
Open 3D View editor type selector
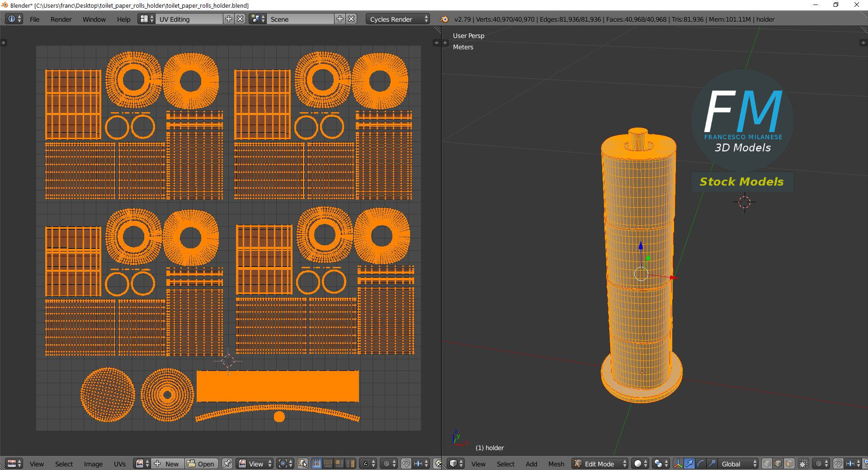pyautogui.click(x=456, y=464)
